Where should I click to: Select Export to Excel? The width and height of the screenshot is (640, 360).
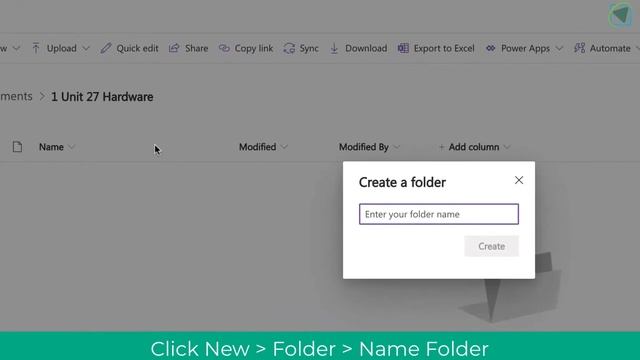click(x=444, y=48)
